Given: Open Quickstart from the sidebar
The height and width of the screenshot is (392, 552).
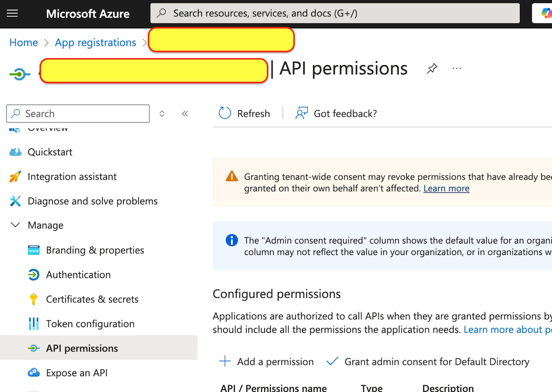Looking at the screenshot, I should point(50,152).
